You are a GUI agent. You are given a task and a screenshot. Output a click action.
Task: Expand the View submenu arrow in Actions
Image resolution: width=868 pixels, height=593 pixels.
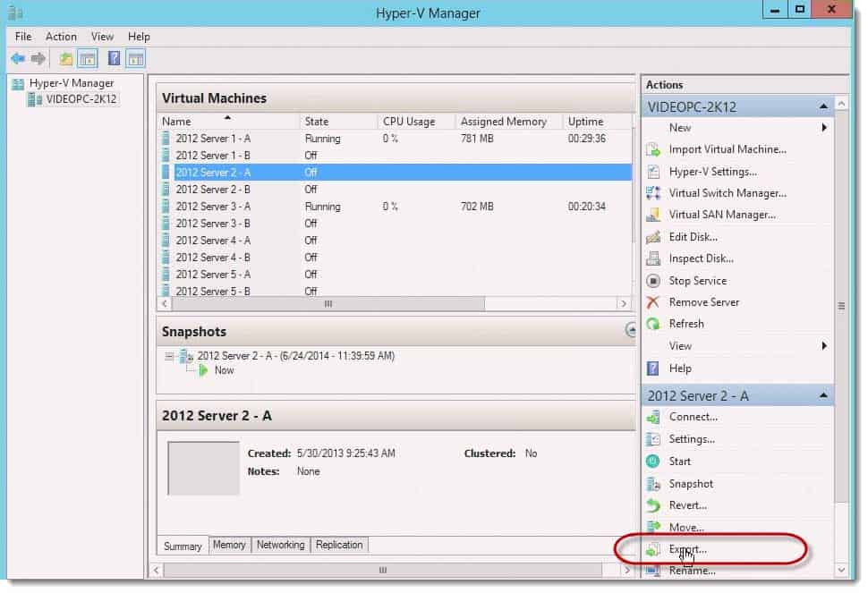(x=824, y=346)
